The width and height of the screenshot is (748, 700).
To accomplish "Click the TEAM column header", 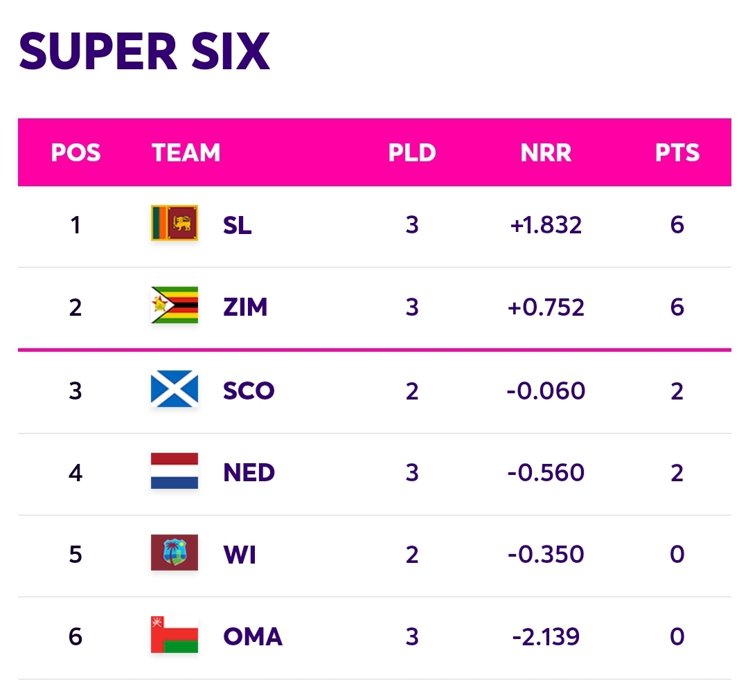I will click(x=186, y=152).
